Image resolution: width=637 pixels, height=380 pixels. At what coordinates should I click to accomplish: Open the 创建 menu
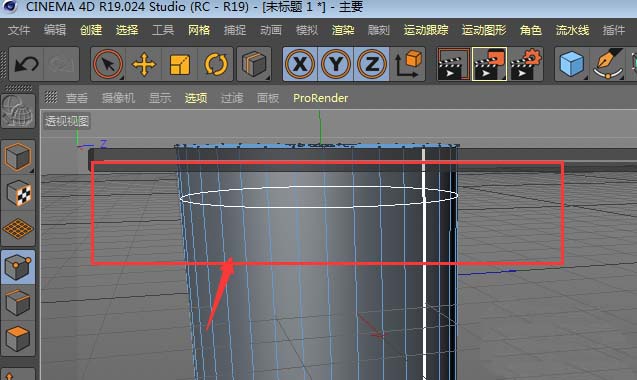(x=91, y=30)
